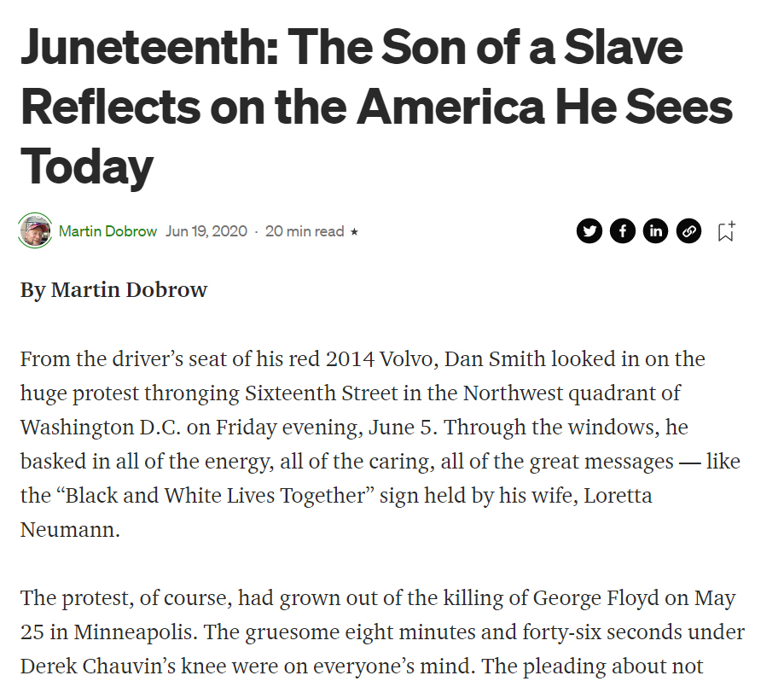
Task: Share the article on LinkedIn
Action: (x=655, y=230)
